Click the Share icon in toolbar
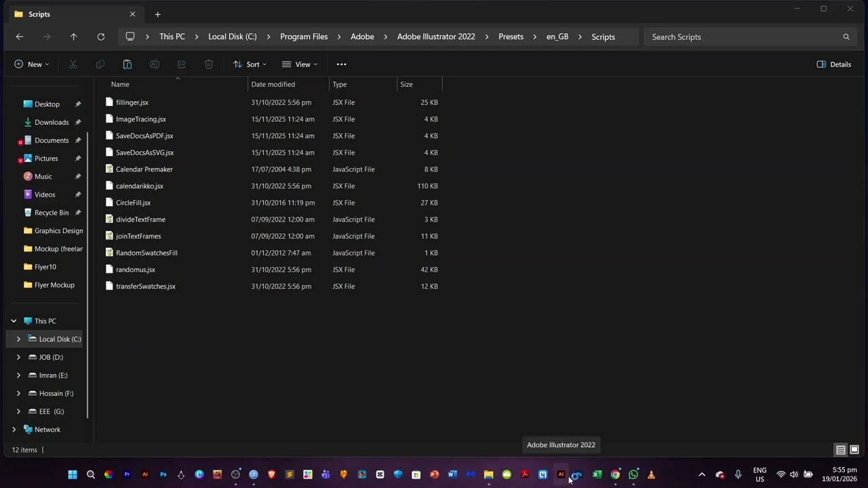 182,64
